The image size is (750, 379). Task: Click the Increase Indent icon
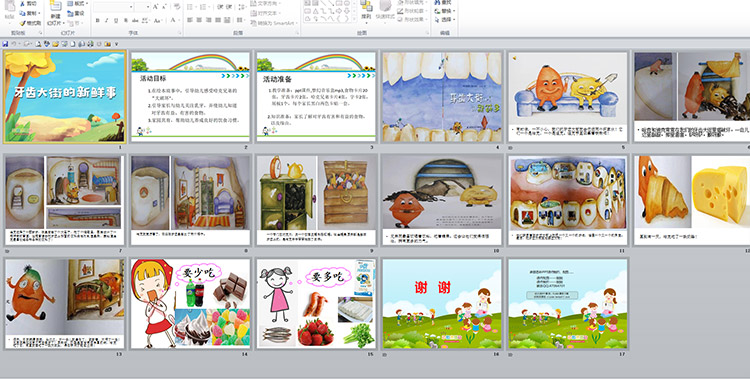click(x=228, y=7)
